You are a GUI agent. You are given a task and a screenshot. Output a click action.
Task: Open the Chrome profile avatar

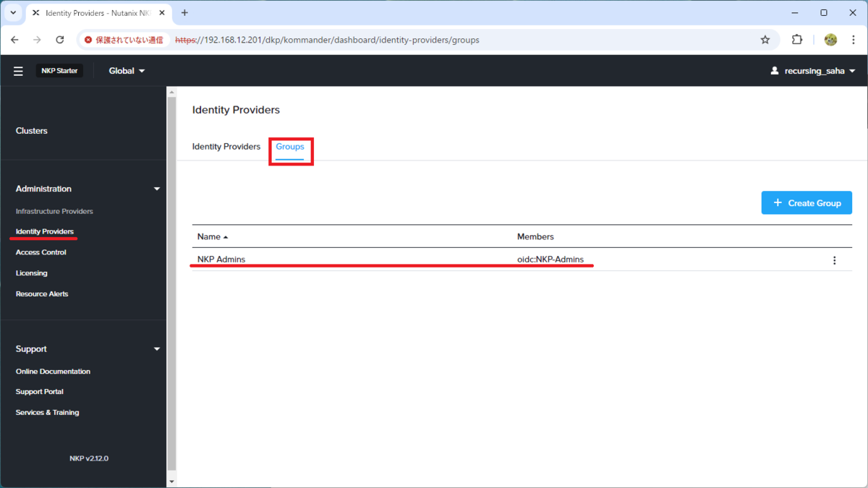tap(830, 40)
